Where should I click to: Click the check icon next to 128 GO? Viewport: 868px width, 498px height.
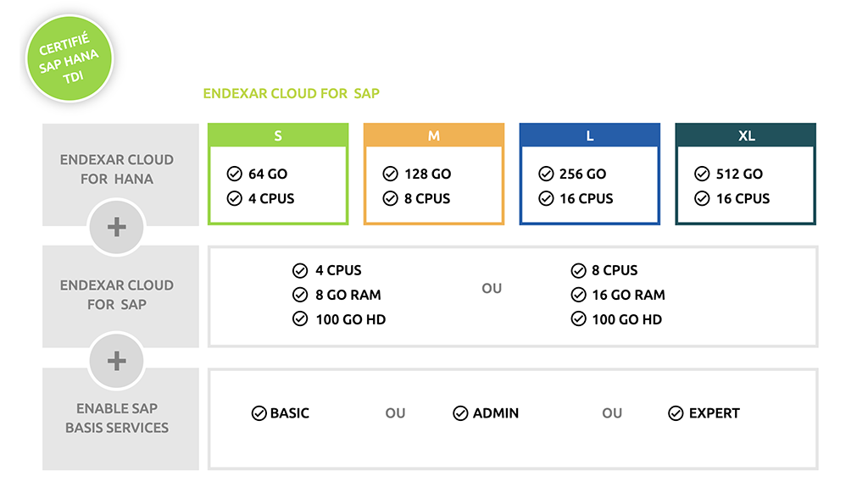coord(390,174)
